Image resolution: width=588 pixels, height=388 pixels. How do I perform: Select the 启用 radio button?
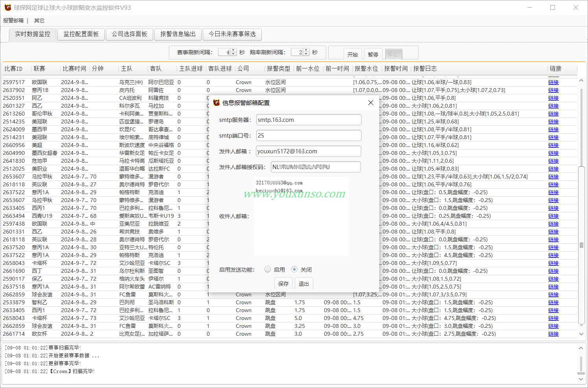click(x=268, y=269)
